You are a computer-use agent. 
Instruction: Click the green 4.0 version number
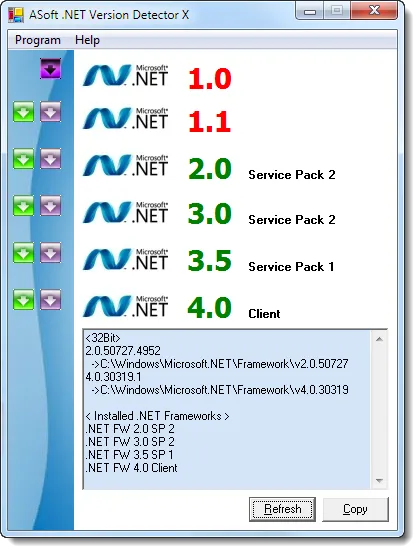pyautogui.click(x=210, y=308)
